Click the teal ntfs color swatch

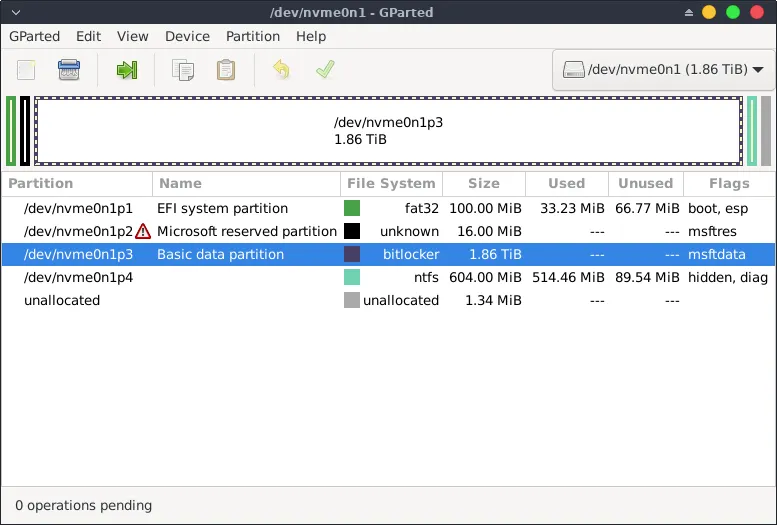click(352, 277)
